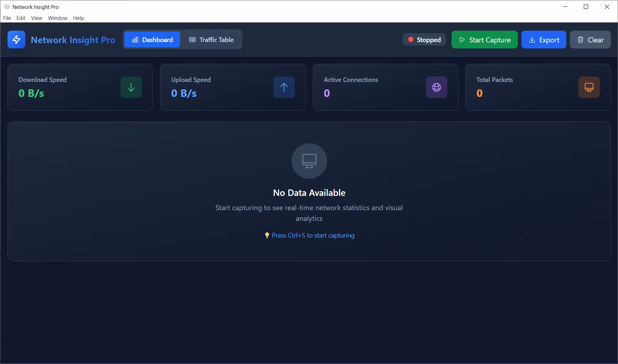Open the View menu
The width and height of the screenshot is (618, 364).
36,18
